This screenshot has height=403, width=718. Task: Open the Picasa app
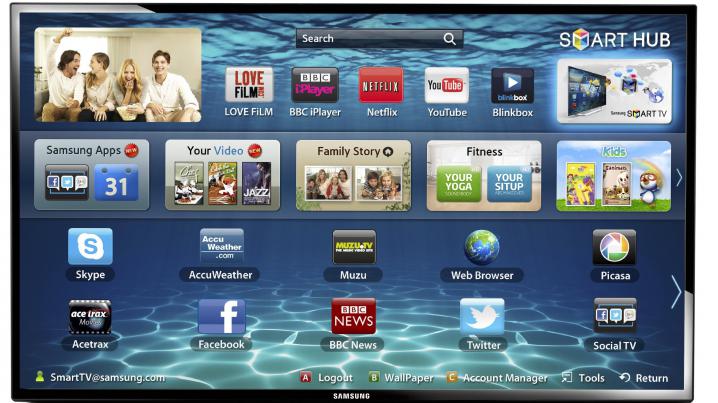pos(615,247)
